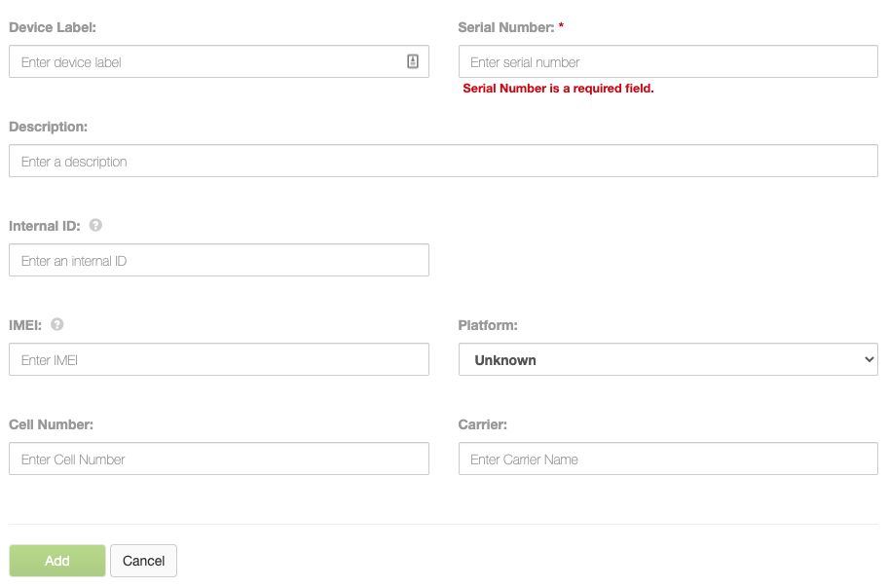This screenshot has height=588, width=889.
Task: Click the Device Label heading text
Action: coord(52,27)
